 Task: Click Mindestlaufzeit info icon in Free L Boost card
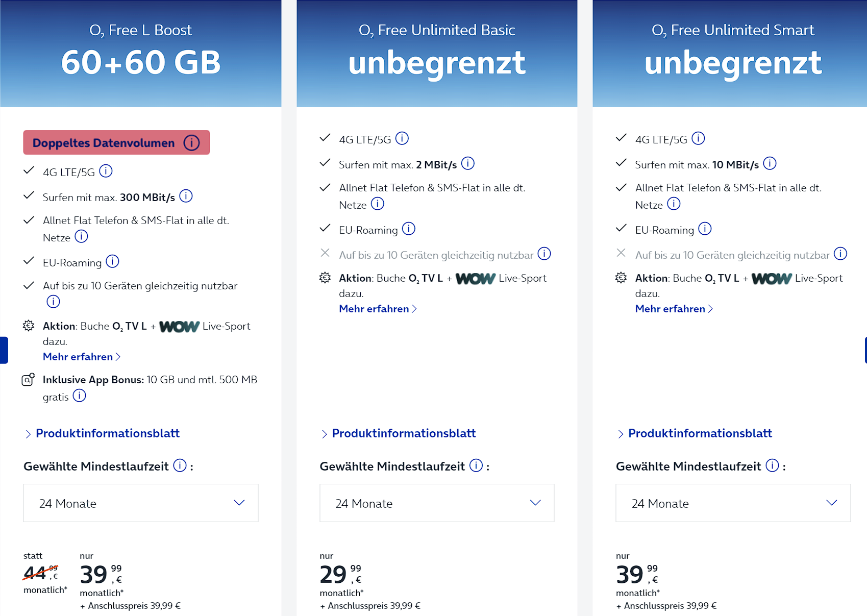point(180,465)
